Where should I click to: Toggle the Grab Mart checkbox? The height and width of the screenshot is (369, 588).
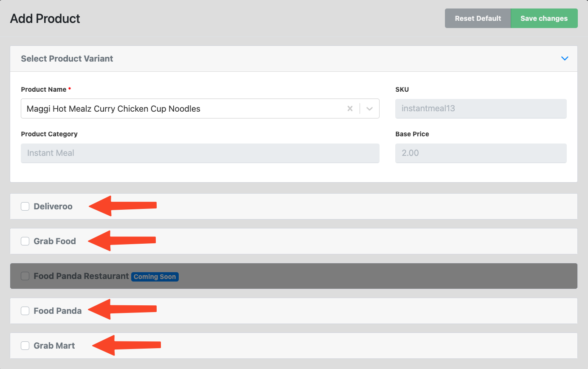click(x=25, y=346)
